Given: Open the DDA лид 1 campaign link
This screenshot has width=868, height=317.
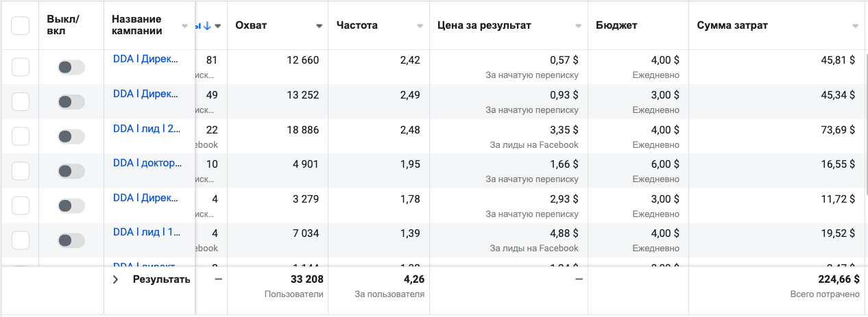Looking at the screenshot, I should click(147, 232).
